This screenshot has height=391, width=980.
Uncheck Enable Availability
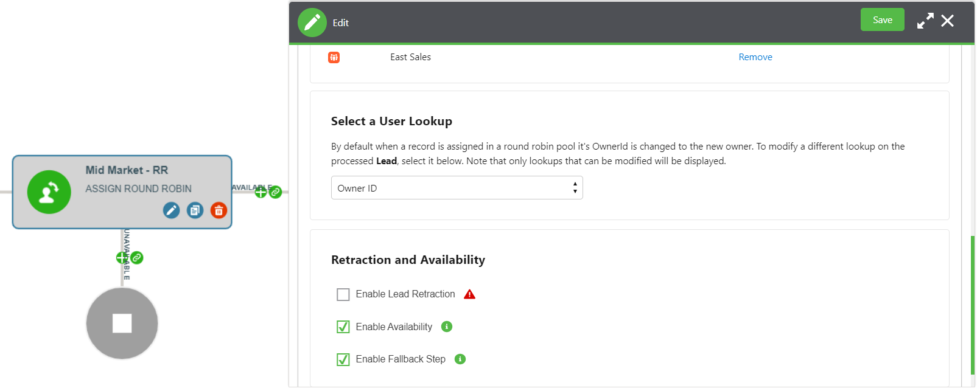click(343, 327)
